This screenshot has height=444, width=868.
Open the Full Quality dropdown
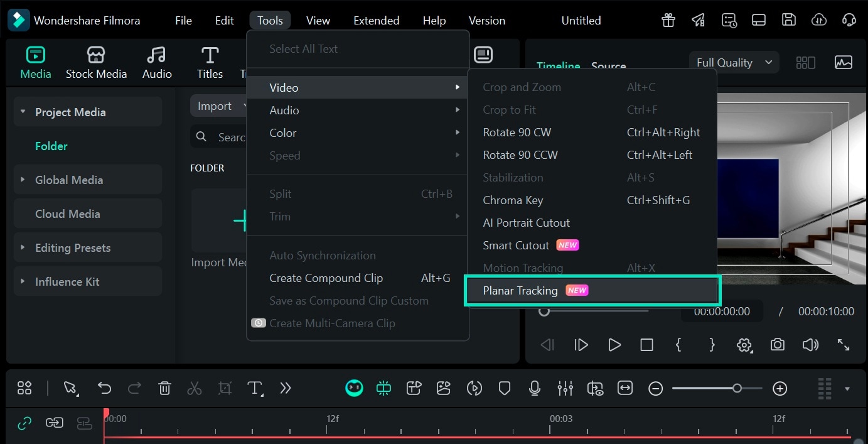[734, 62]
